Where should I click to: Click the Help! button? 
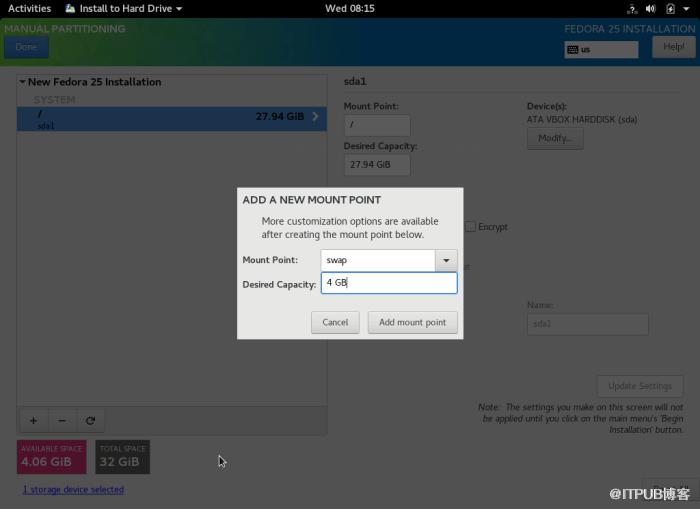click(x=674, y=47)
